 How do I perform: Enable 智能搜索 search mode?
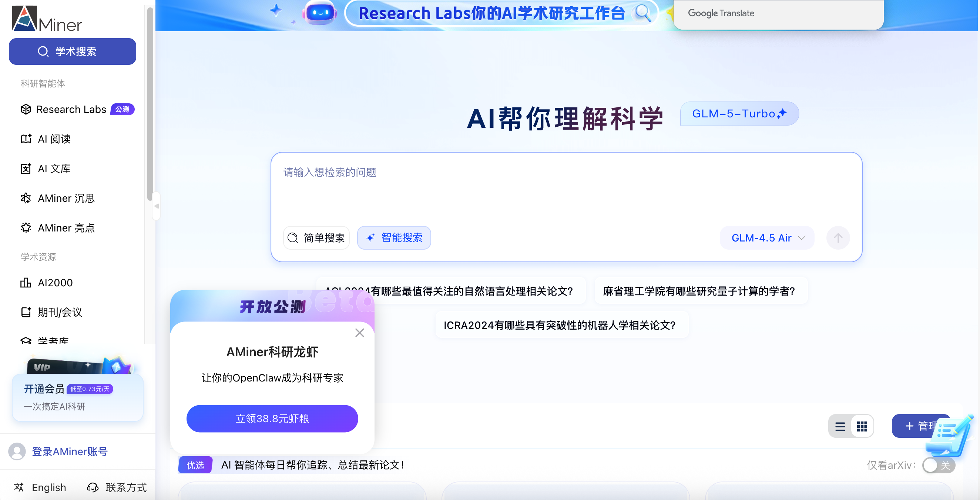click(394, 237)
